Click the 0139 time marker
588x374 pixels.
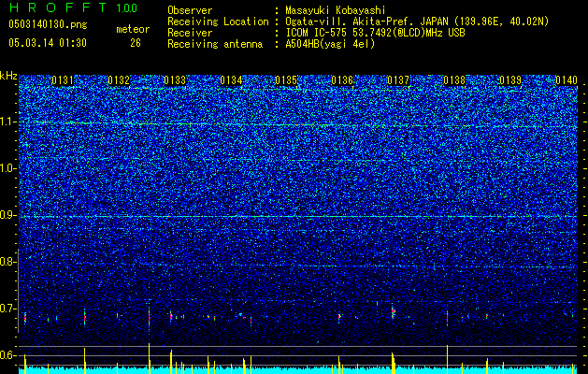point(510,80)
